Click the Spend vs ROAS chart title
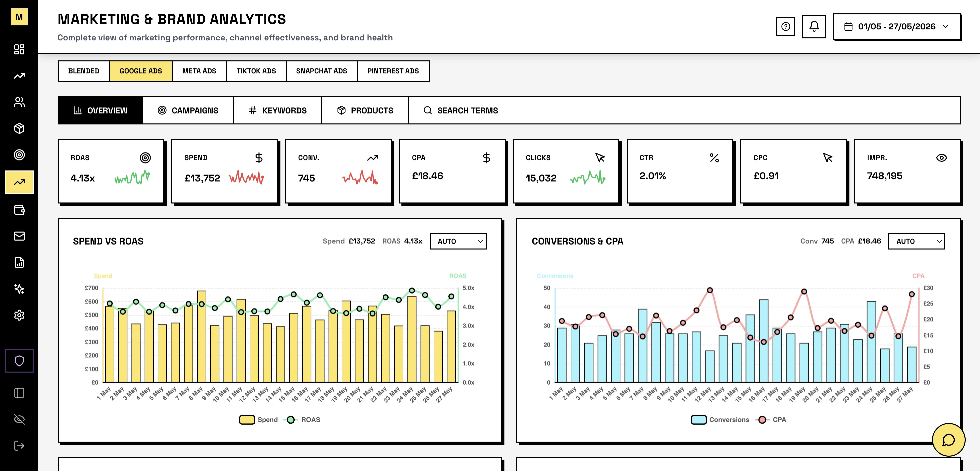Screen dimensions: 980x471 click(x=108, y=241)
